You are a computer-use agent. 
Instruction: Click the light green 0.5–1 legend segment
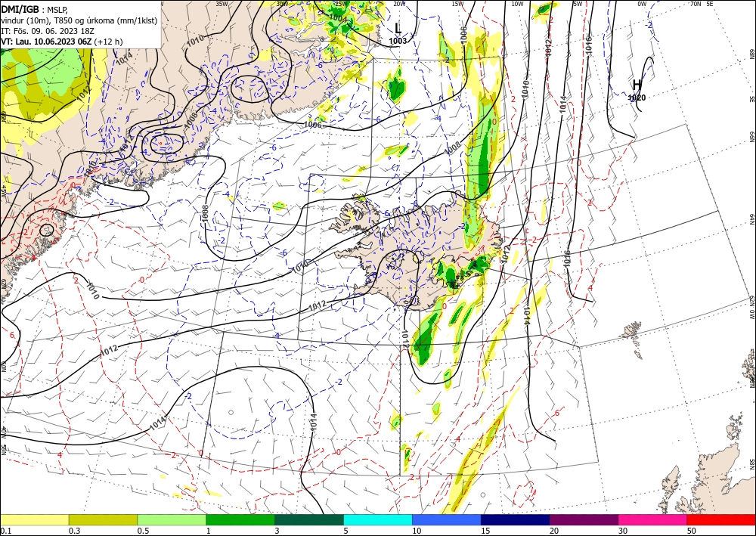[x=172, y=519]
